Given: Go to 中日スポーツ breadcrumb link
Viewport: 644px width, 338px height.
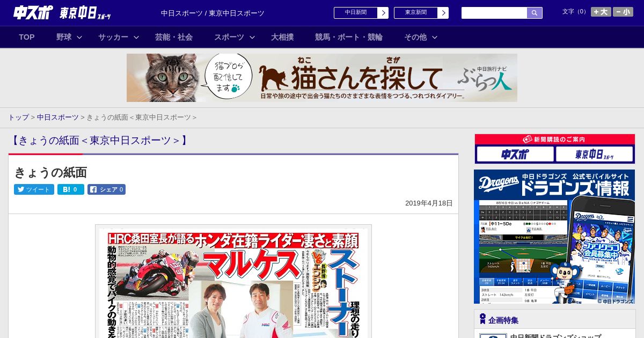Looking at the screenshot, I should click(57, 117).
